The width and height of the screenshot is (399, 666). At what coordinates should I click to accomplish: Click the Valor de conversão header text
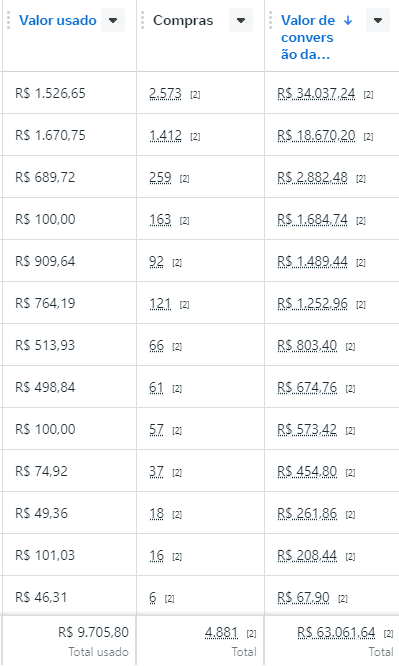308,37
